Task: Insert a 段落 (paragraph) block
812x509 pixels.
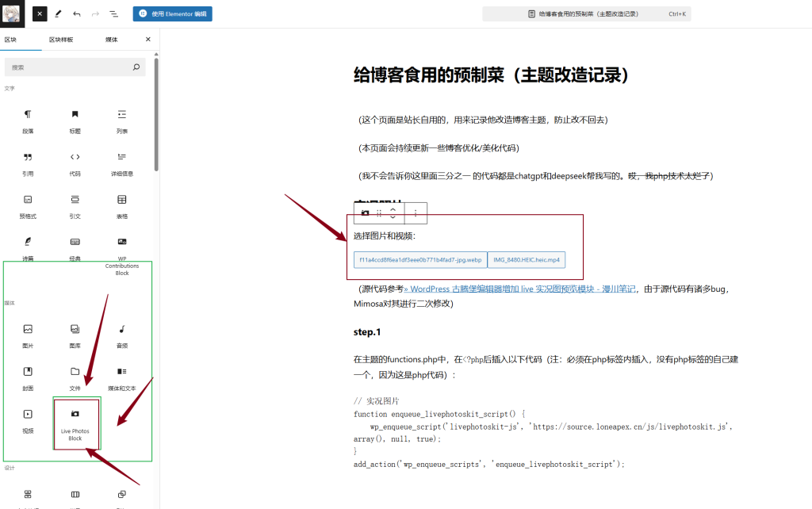Action: [x=28, y=121]
